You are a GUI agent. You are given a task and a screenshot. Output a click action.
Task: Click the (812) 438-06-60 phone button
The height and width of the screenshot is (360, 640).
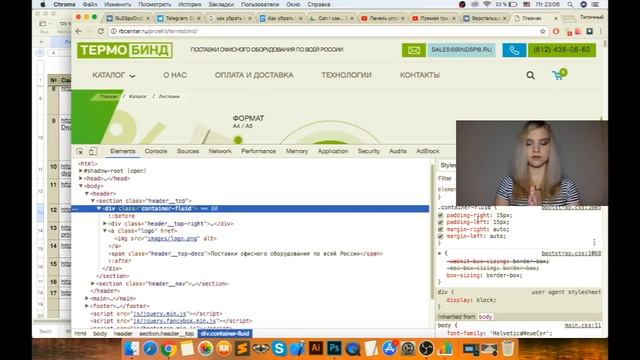point(562,50)
